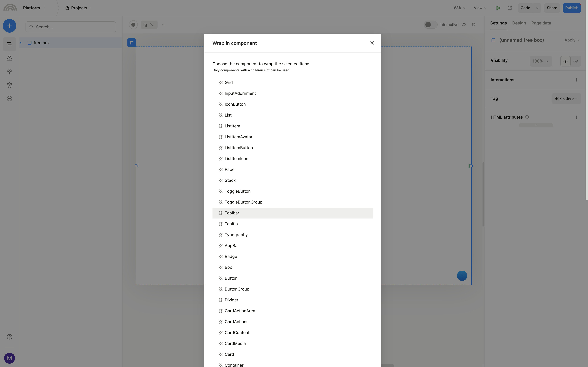Close the Wrap in component dialog
This screenshot has width=588, height=367.
(x=372, y=43)
